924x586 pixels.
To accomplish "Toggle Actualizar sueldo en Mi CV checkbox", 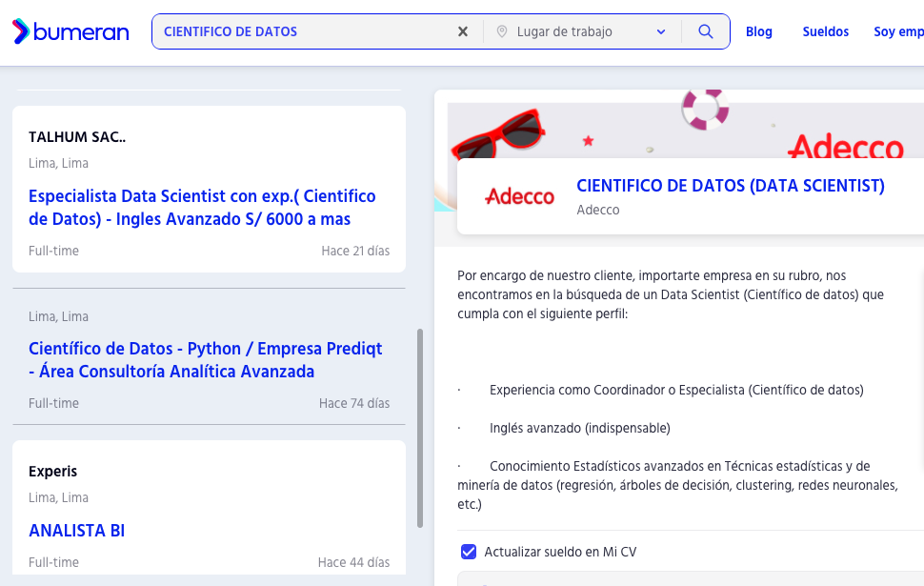I will tap(469, 552).
